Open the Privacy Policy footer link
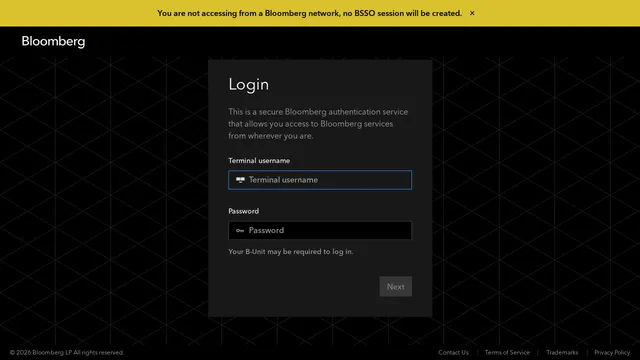 (x=612, y=352)
